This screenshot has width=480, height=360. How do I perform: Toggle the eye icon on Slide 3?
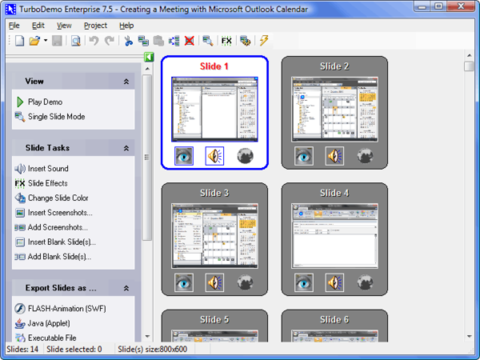tap(184, 283)
